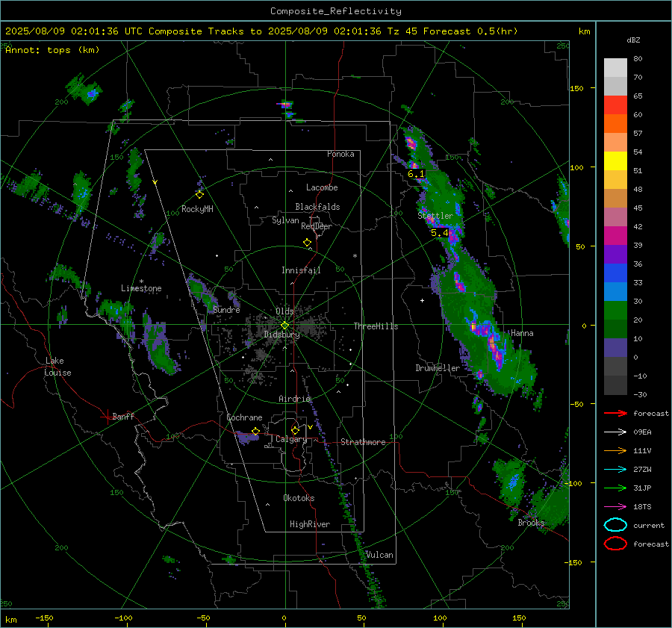Click the ThreeHills city label
The height and width of the screenshot is (628, 672).
376,326
